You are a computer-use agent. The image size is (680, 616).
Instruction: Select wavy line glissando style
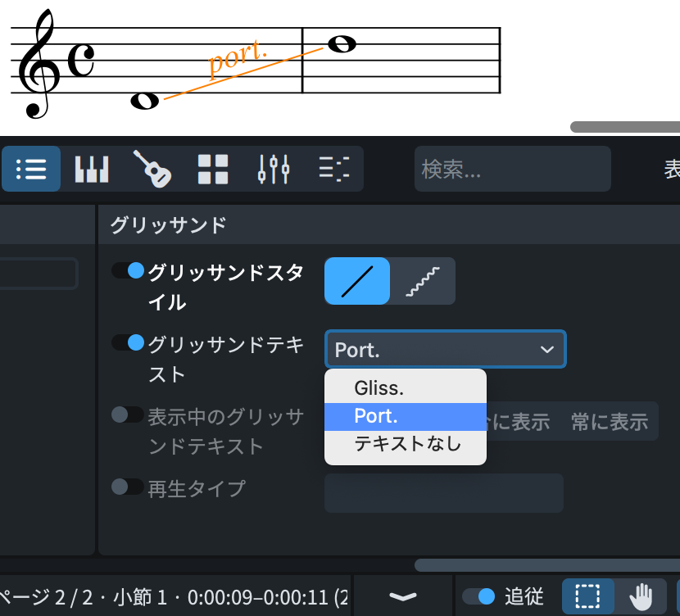[x=422, y=281]
